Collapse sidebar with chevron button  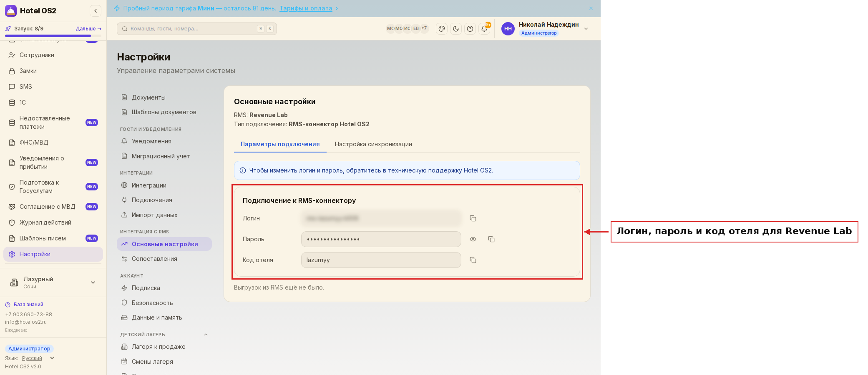pos(96,11)
